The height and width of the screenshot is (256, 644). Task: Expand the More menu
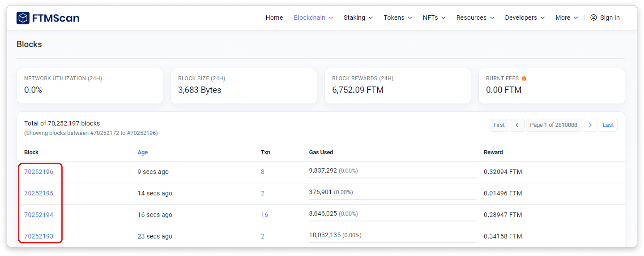coord(566,18)
